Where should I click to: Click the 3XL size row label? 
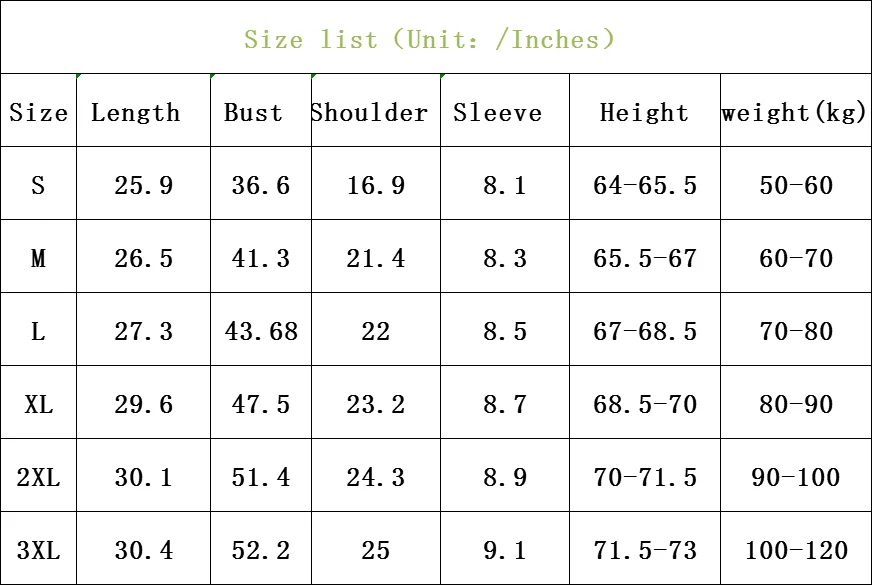38,550
